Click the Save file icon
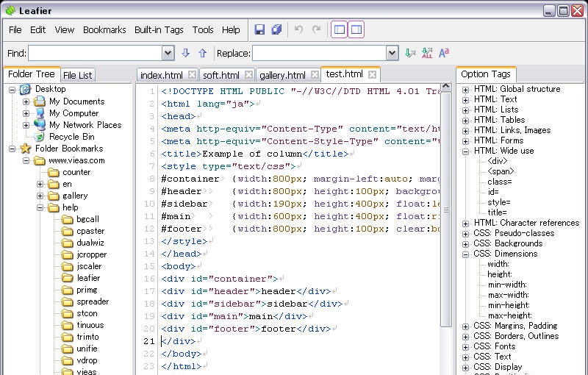The height and width of the screenshot is (375, 588). (x=259, y=30)
